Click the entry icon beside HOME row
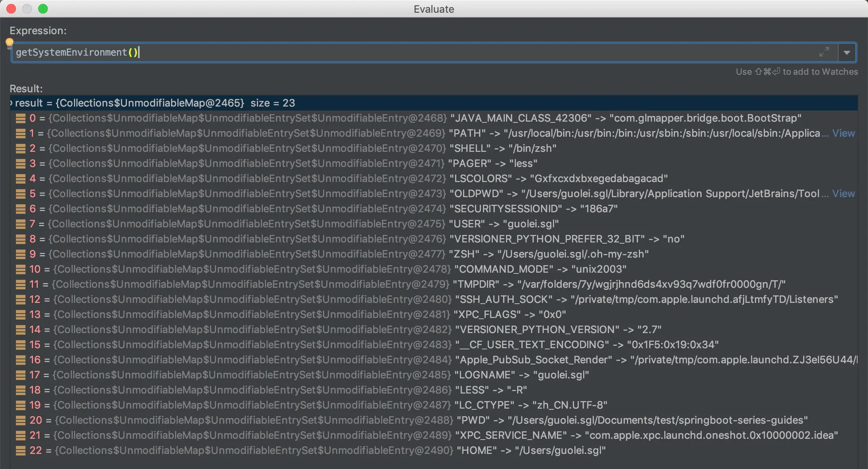Viewport: 868px width, 469px height. pyautogui.click(x=20, y=450)
